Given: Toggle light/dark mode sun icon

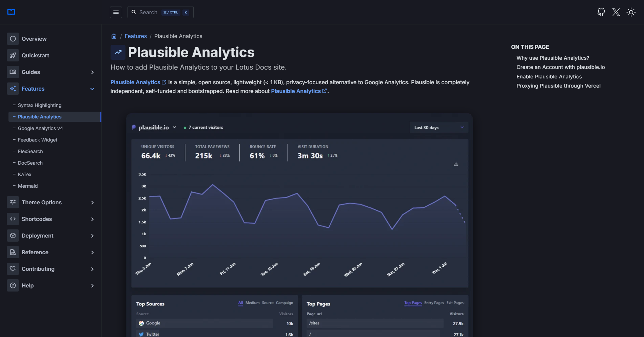Looking at the screenshot, I should point(631,12).
